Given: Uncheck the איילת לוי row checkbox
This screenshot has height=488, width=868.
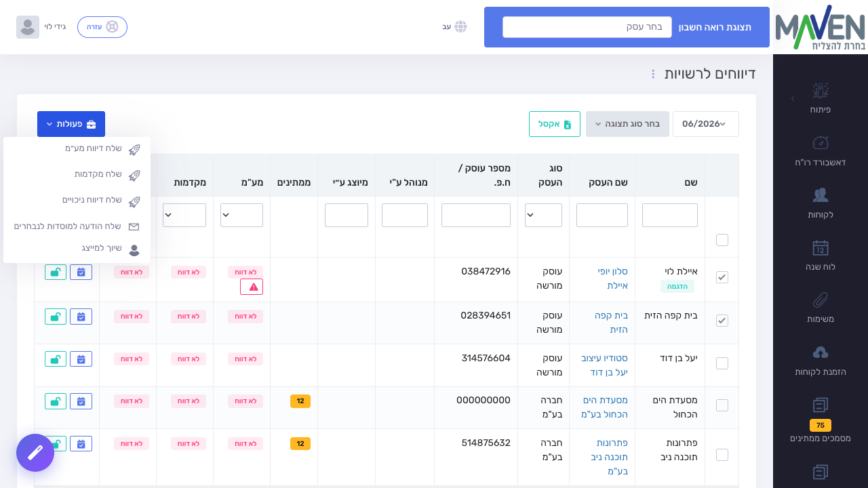Looking at the screenshot, I should [x=722, y=277].
